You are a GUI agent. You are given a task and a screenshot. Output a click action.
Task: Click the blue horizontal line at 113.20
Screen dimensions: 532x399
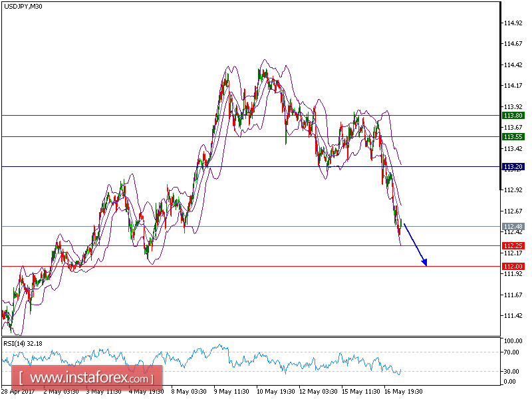[266, 166]
